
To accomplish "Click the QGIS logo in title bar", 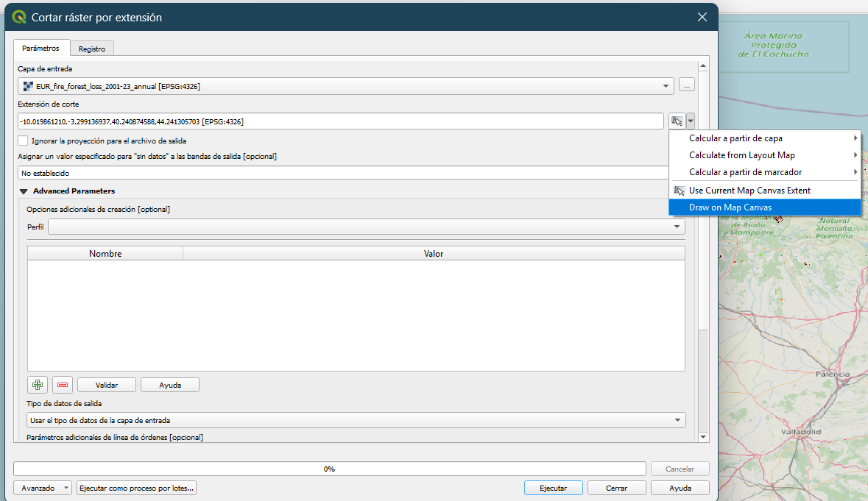I will point(19,17).
